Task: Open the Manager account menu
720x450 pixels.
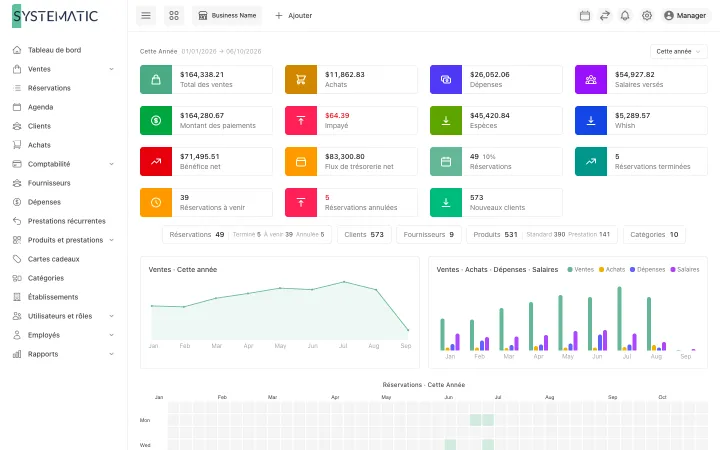Action: pos(685,16)
